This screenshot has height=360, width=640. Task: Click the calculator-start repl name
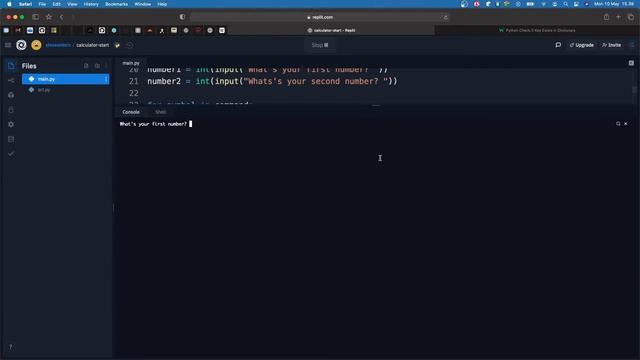[x=93, y=45]
